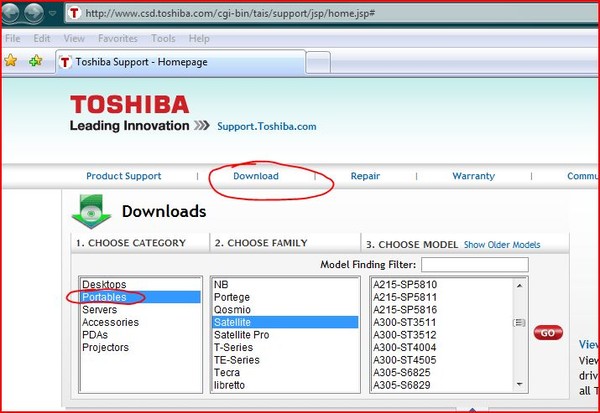
Task: Choose model A300-ST4004
Action: pos(442,348)
